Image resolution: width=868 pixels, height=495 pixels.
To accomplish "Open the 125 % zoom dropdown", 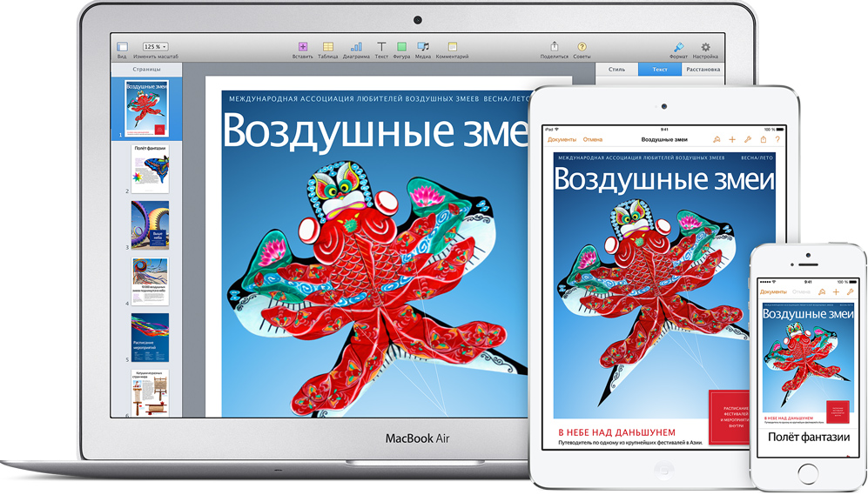I will point(155,46).
